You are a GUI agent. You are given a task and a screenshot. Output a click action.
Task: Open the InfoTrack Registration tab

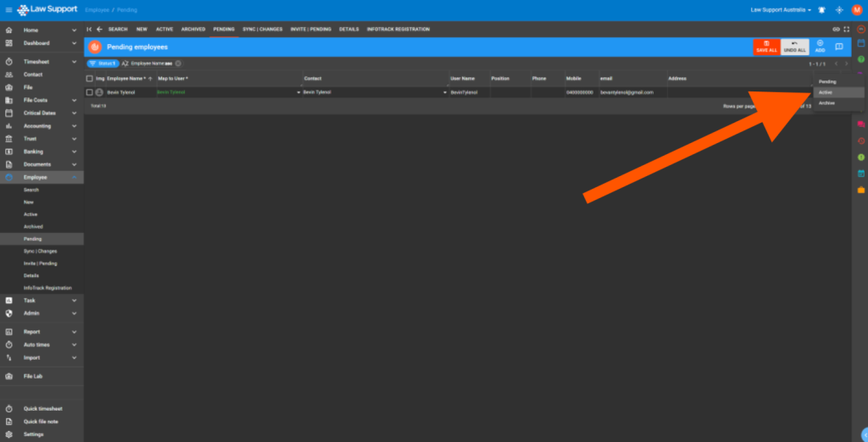(398, 29)
